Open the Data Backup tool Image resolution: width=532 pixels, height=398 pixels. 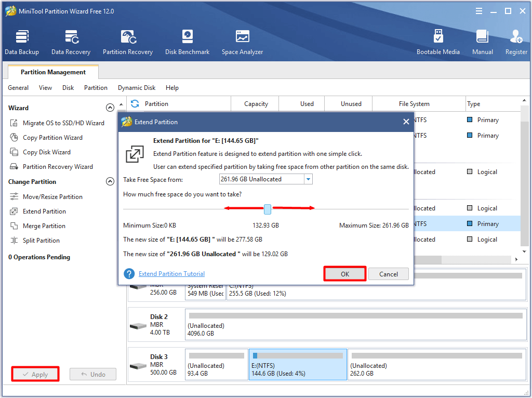(x=22, y=43)
